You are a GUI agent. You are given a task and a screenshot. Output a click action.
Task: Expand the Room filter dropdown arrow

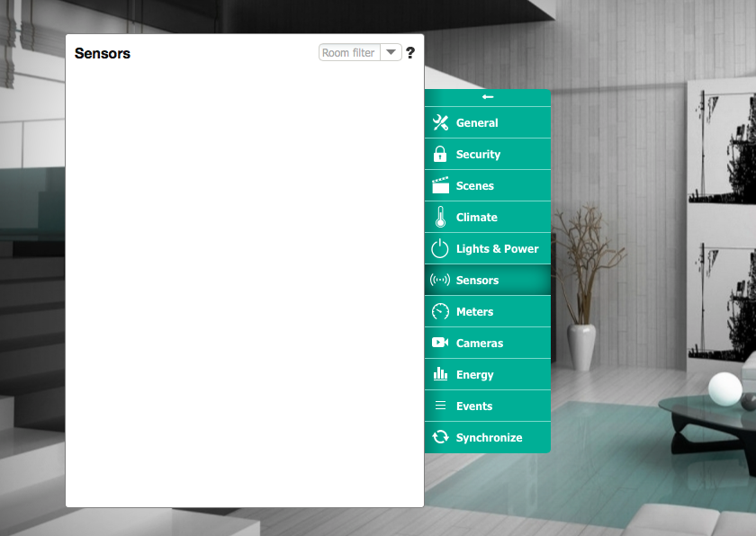click(391, 53)
